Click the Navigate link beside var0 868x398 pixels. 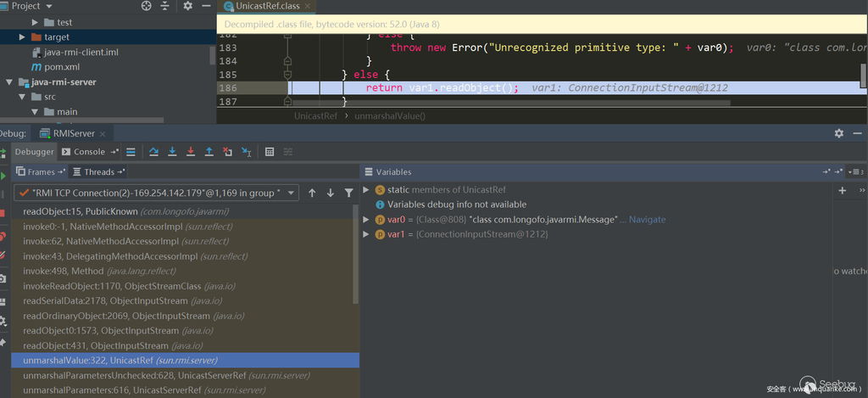(647, 220)
